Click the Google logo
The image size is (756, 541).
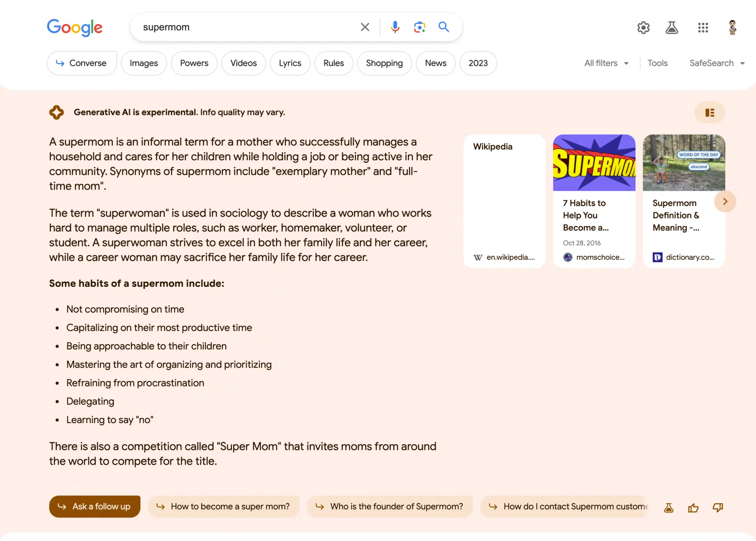point(74,27)
